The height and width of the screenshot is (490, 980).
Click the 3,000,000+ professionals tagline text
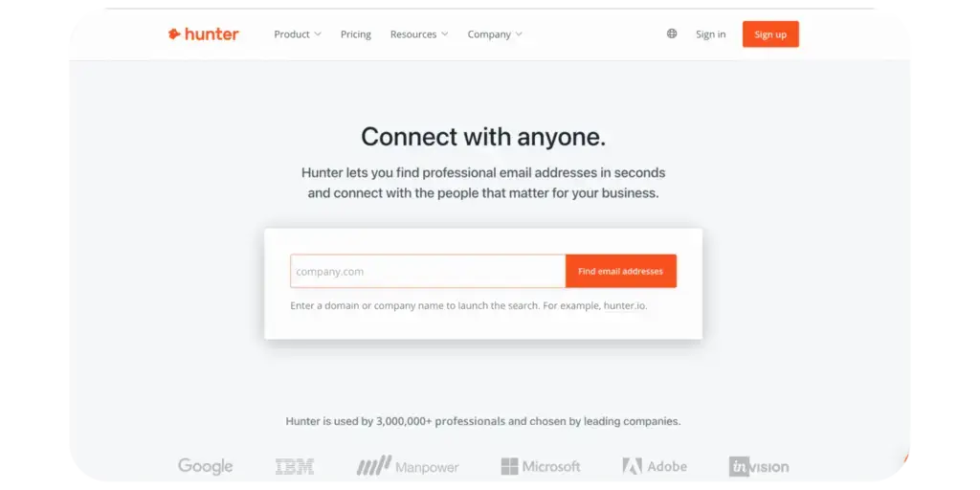point(483,421)
